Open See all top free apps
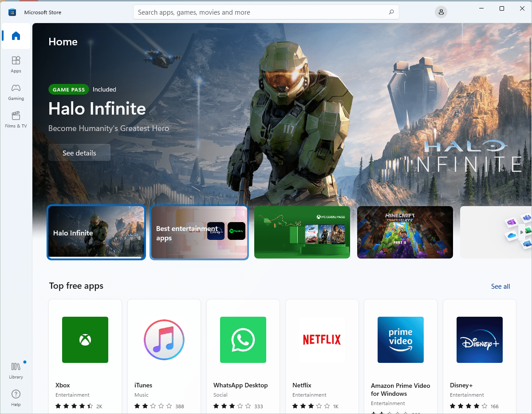Screen dimensions: 532x414 pos(500,287)
